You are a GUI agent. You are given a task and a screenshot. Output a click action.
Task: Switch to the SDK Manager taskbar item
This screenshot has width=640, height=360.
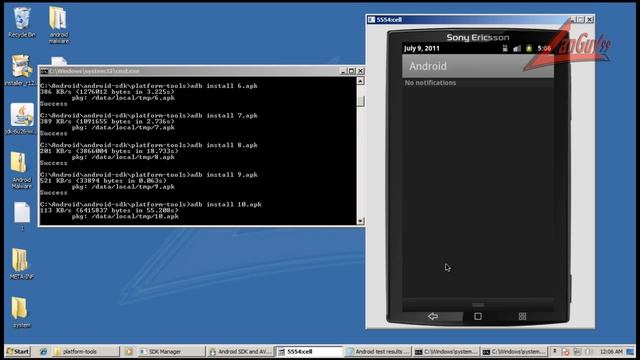tap(171, 351)
